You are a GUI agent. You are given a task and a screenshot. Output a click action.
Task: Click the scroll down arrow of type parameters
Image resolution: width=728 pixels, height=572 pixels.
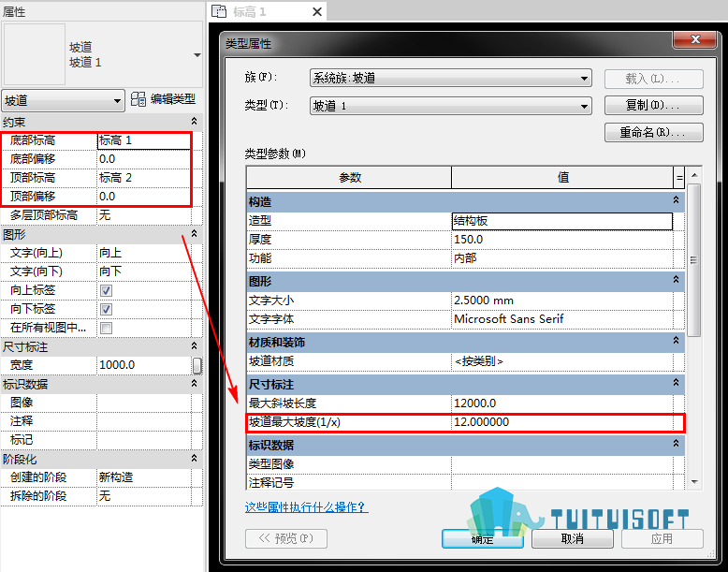pos(694,482)
